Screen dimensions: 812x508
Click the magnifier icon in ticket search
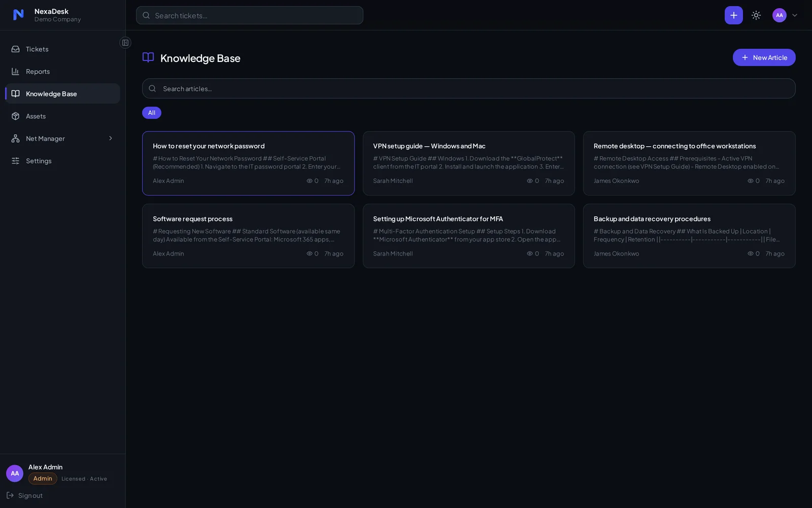click(146, 15)
